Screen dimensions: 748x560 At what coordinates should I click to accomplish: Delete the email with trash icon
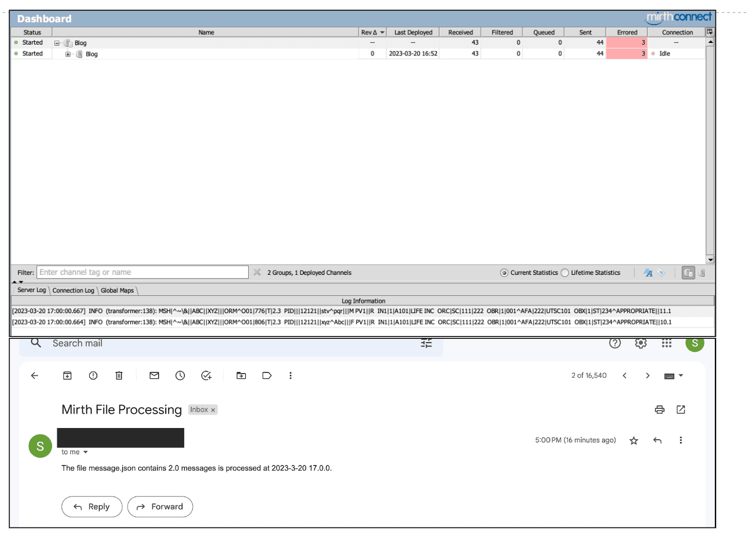(119, 375)
